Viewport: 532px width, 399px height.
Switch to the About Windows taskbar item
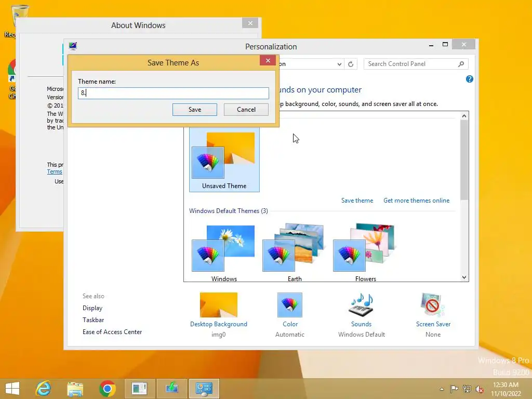point(139,388)
